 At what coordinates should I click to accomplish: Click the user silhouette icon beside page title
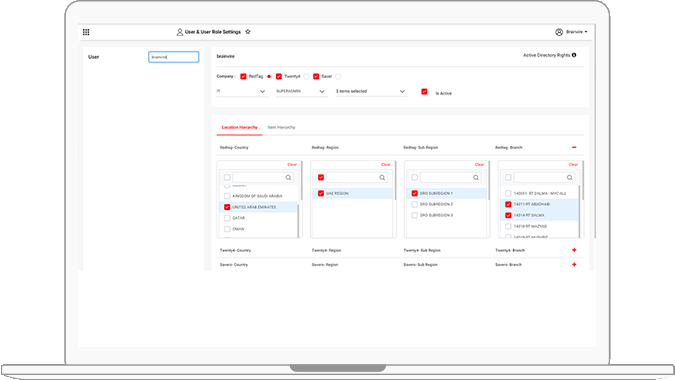point(180,32)
